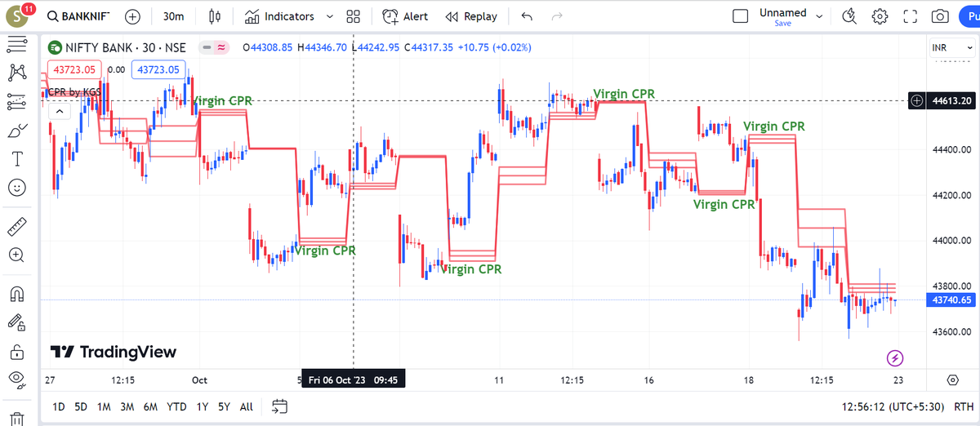Select the CPR by KGS indicator legend
Screen dimensions: 980x426
pos(74,91)
